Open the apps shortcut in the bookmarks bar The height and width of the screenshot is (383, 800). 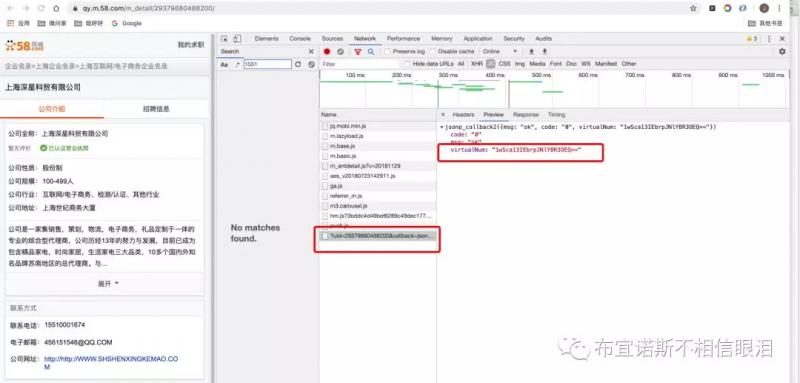(18, 23)
